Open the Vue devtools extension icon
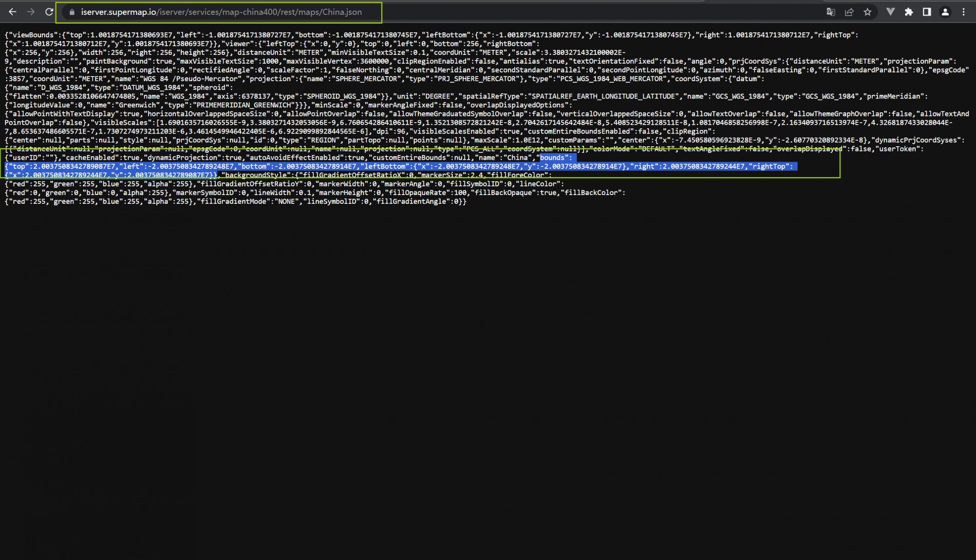 click(890, 12)
